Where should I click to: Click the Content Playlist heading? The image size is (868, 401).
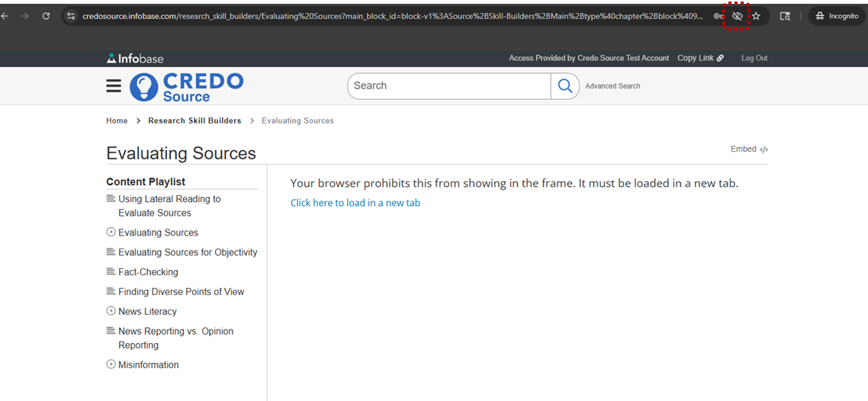click(146, 182)
